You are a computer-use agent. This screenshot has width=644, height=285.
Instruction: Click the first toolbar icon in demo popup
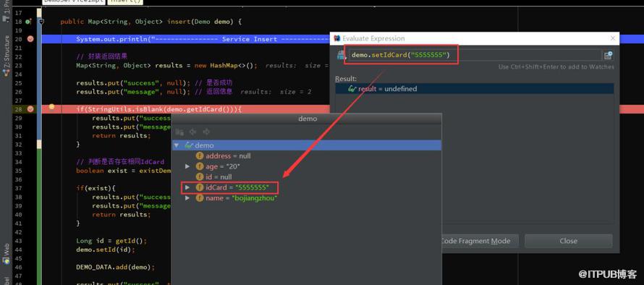point(179,132)
